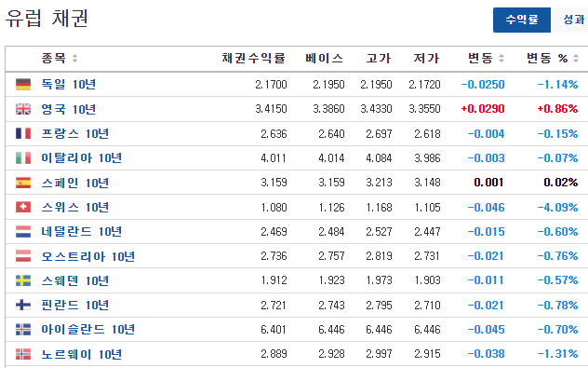Click Norway high value 2.997
This screenshot has height=368, width=588.
[379, 354]
